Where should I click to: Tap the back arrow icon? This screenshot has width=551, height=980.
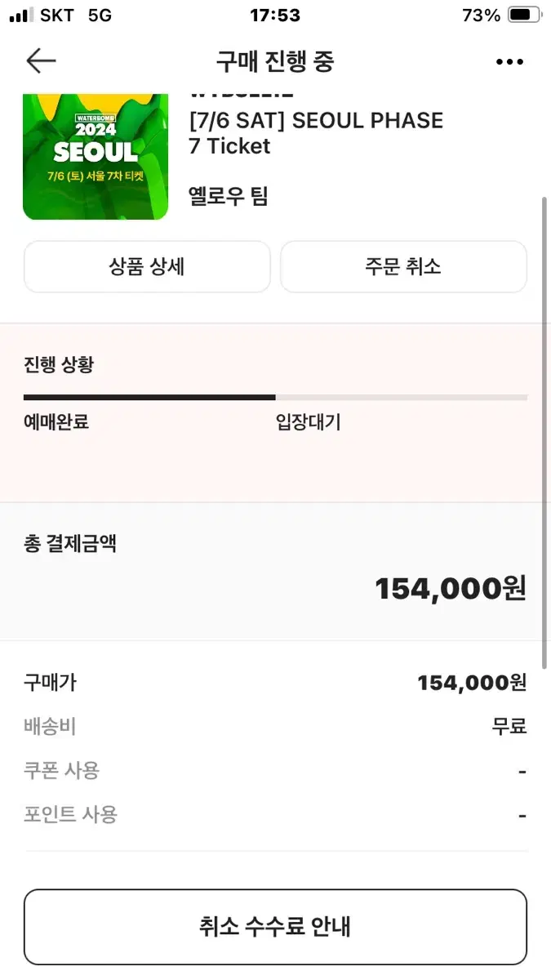[x=41, y=61]
